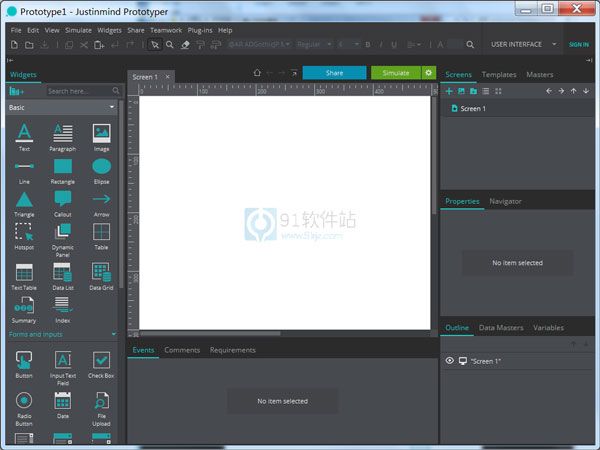Click the blue Share button
This screenshot has height=450, width=600.
334,73
